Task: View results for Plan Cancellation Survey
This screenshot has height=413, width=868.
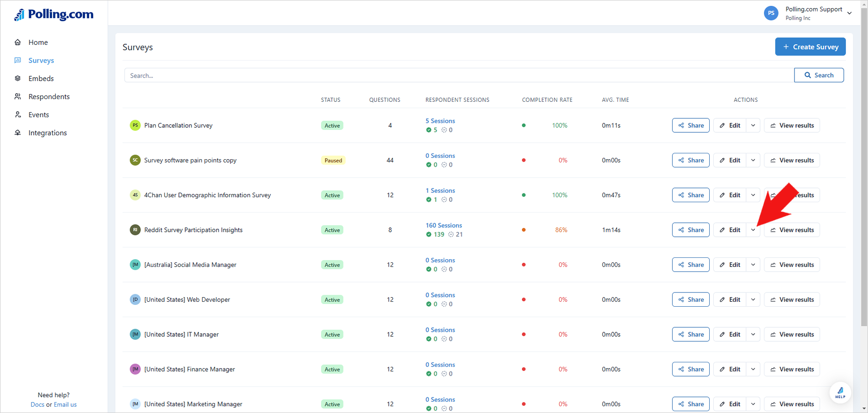Action: [x=792, y=125]
